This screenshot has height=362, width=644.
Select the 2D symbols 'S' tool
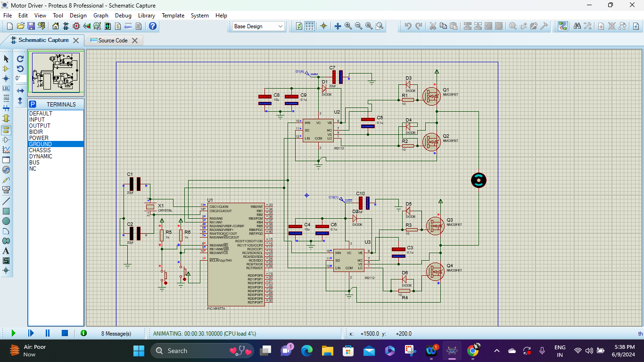[x=6, y=261]
